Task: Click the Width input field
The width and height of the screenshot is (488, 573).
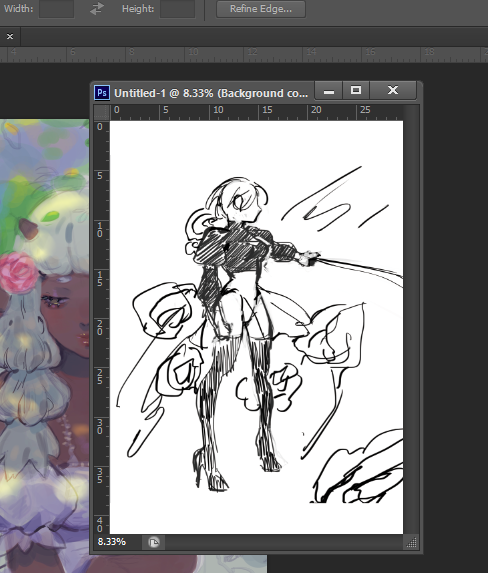Action: [x=56, y=9]
